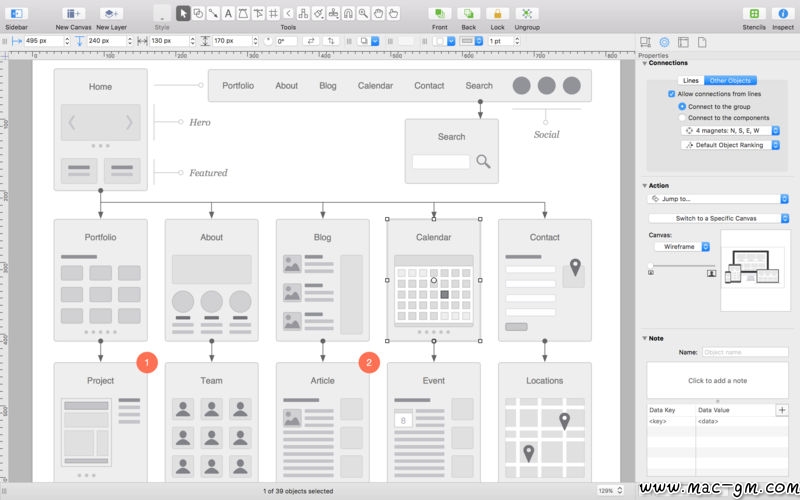
Task: Open the Stencils window
Action: 754,13
